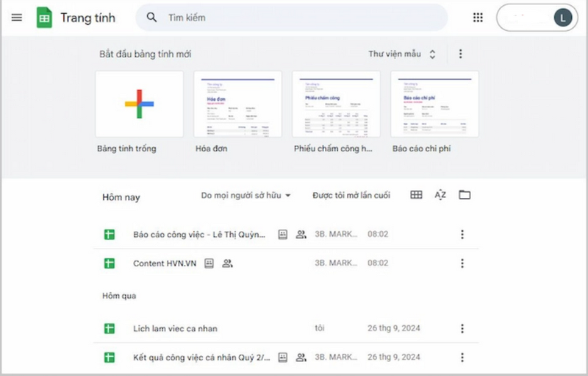Click sheet icon of Lich lam viec ca nhan
588x376 pixels.
110,329
